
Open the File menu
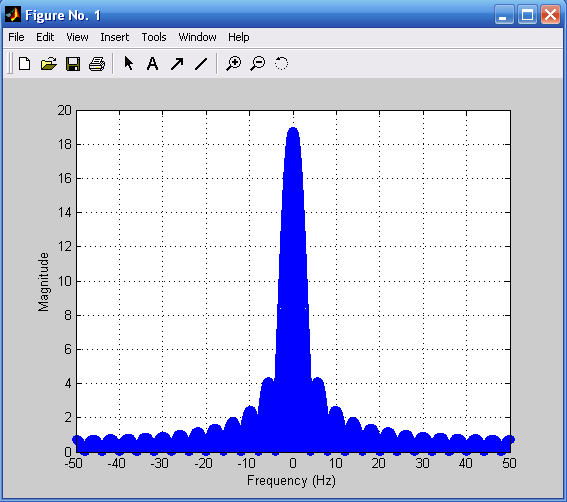coord(16,37)
